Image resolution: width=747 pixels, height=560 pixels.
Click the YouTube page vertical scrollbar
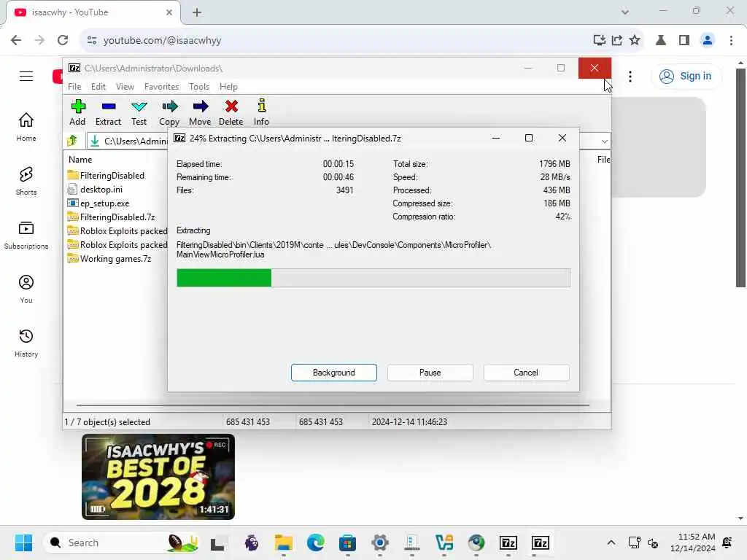coord(740,178)
